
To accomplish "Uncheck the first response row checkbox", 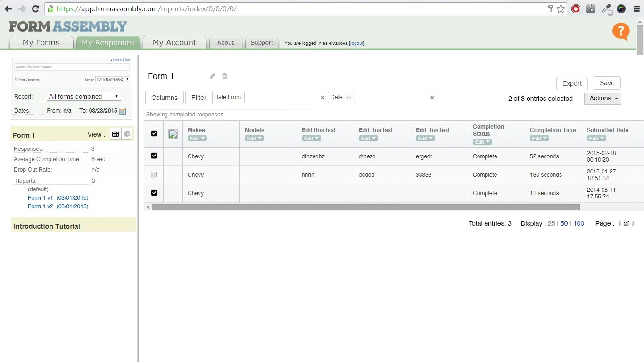I will [x=153, y=156].
